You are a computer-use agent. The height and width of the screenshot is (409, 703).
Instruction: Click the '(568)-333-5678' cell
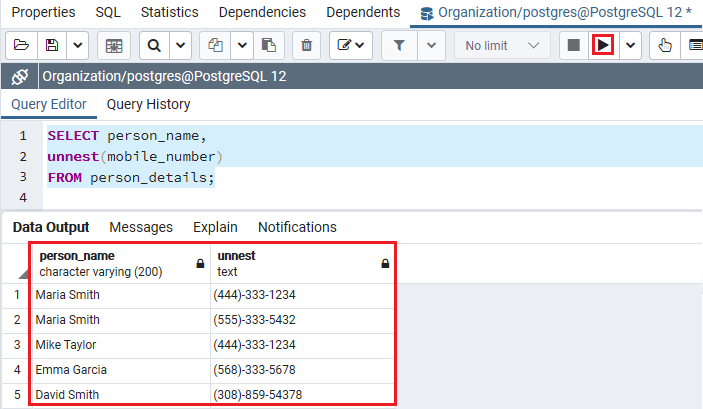click(x=303, y=370)
